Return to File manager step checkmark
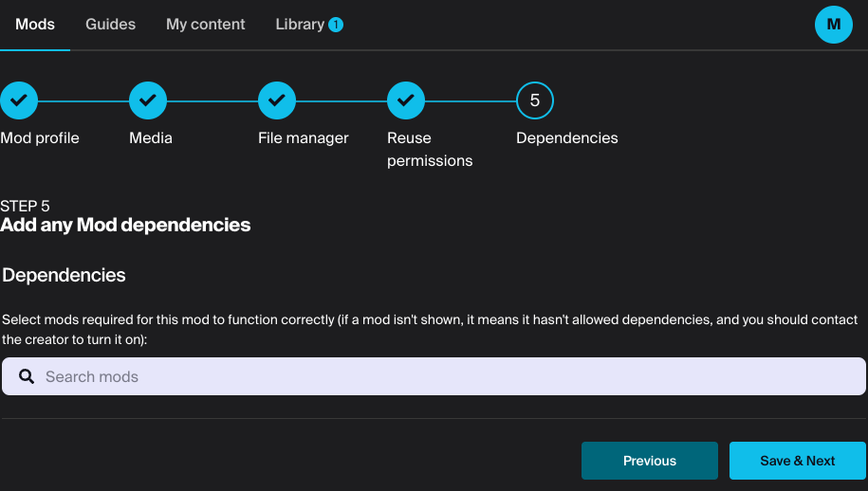Image resolution: width=868 pixels, height=491 pixels. [277, 100]
